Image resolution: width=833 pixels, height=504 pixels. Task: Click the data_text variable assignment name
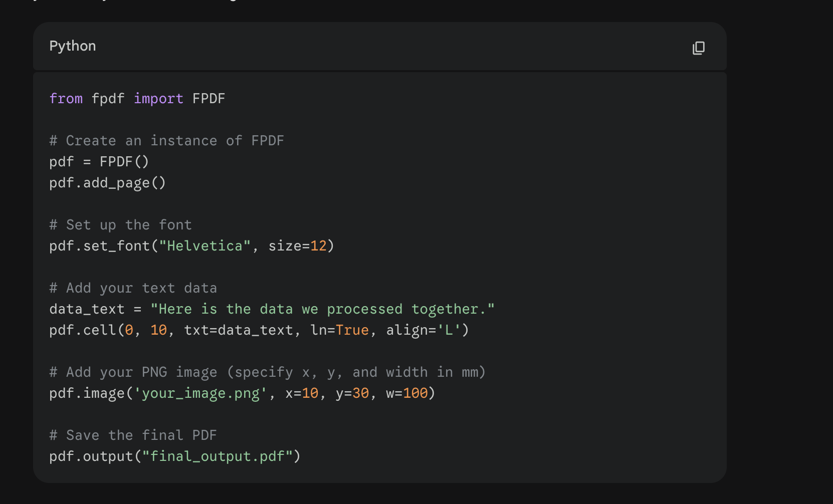click(x=87, y=309)
